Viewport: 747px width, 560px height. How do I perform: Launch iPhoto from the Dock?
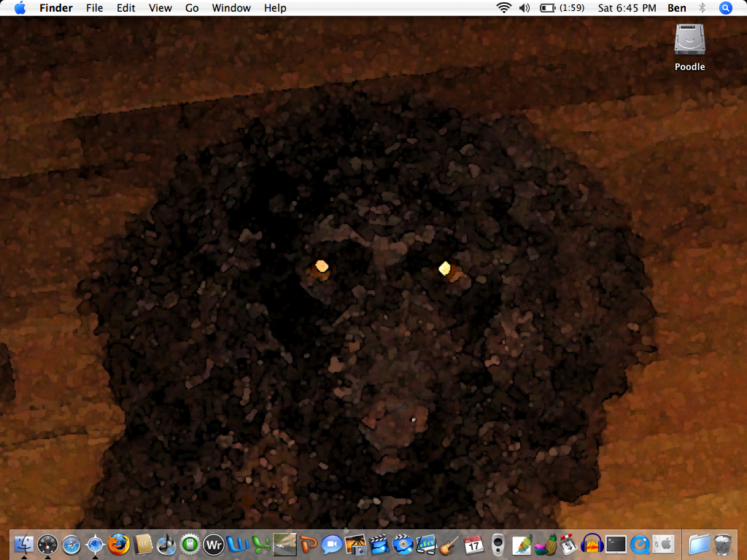click(356, 544)
